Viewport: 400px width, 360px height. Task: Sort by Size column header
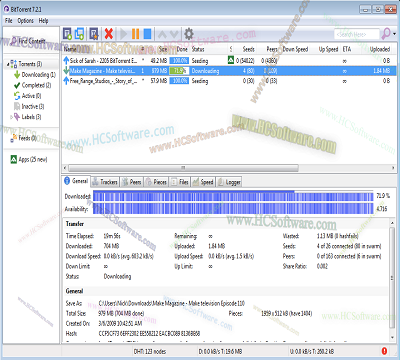163,49
